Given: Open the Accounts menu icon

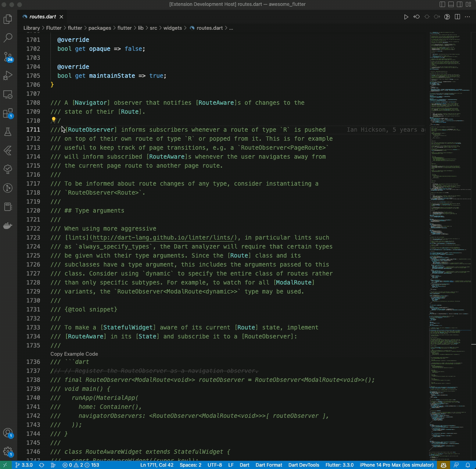Looking at the screenshot, I should coord(8,433).
